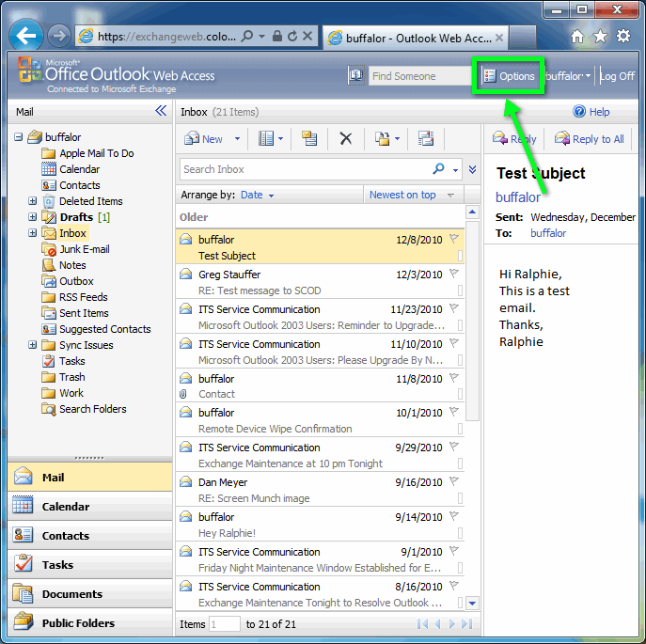Viewport: 646px width, 644px height.
Task: Click the View layout icon
Action: tap(266, 138)
